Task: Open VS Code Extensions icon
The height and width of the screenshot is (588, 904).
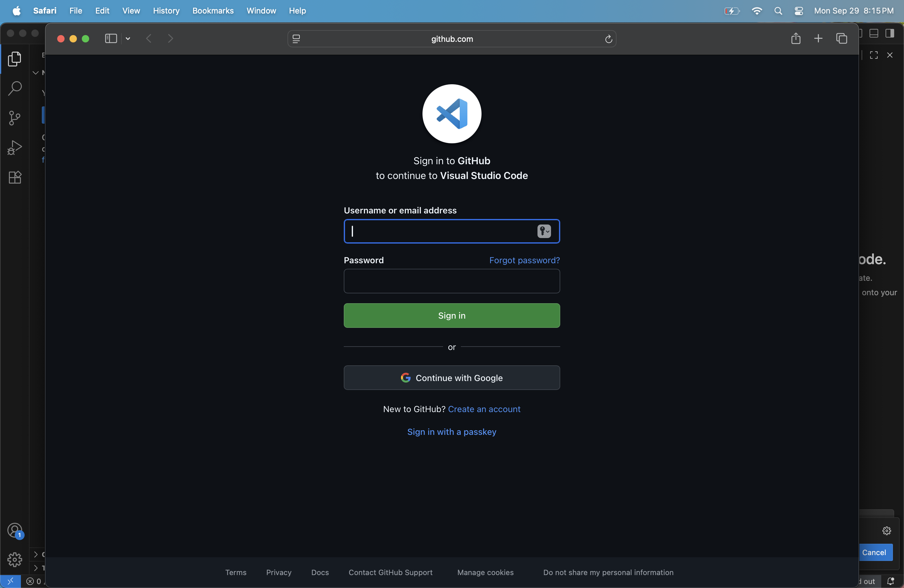Action: pos(14,177)
